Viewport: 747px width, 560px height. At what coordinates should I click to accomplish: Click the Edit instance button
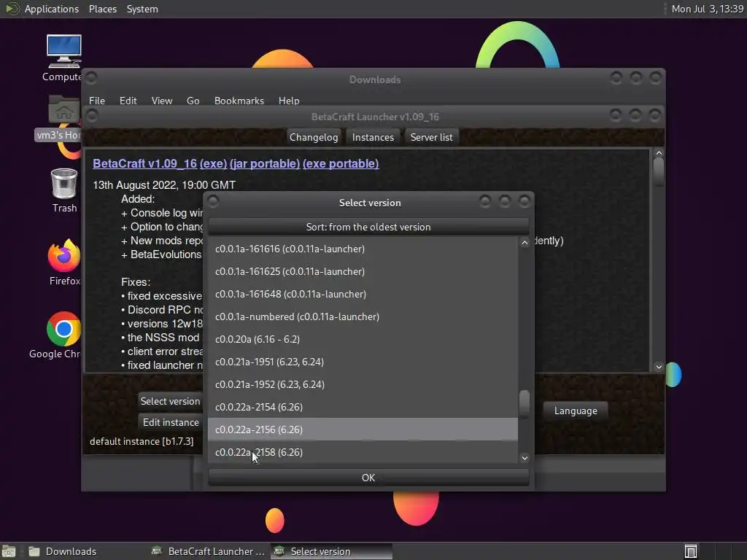(171, 422)
